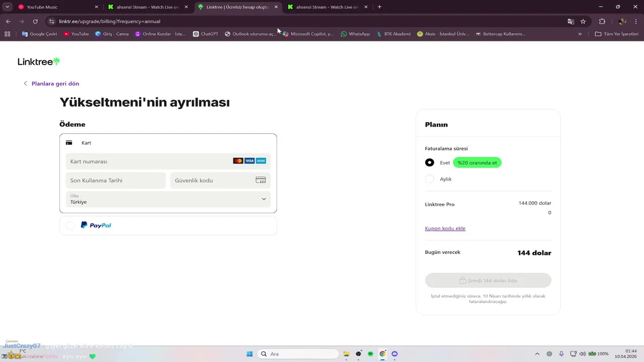Open the Chrome three-dot menu
Screen dimensions: 644x362
coord(635,22)
